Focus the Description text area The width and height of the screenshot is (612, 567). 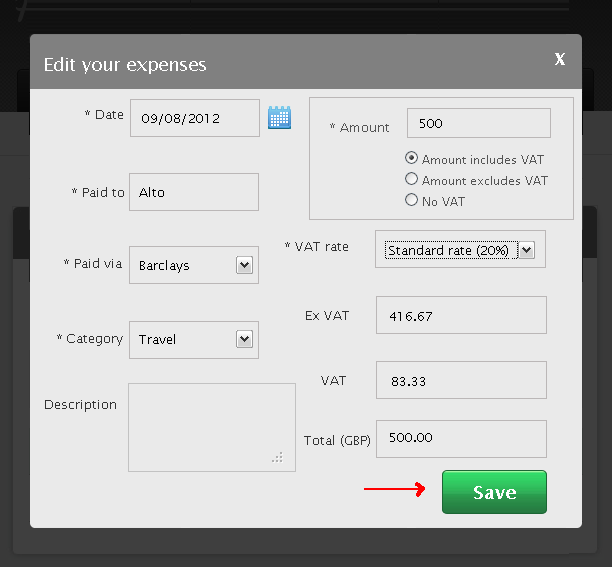pos(212,427)
